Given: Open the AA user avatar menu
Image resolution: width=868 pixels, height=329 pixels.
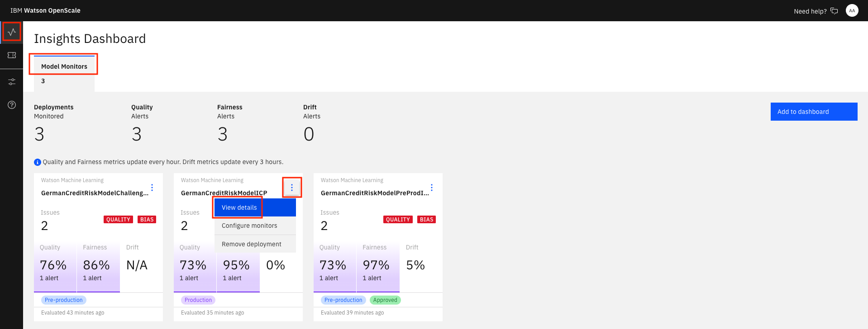Looking at the screenshot, I should point(852,10).
